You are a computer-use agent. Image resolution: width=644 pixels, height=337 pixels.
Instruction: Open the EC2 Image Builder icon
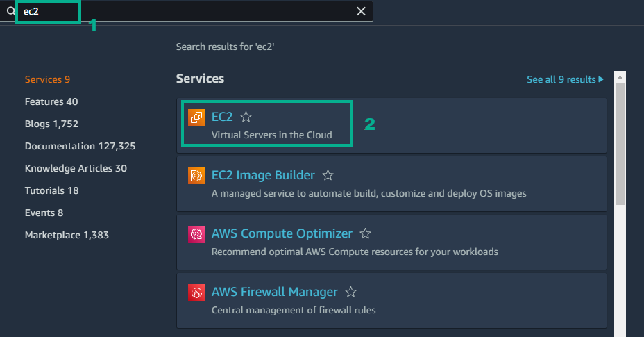(196, 176)
